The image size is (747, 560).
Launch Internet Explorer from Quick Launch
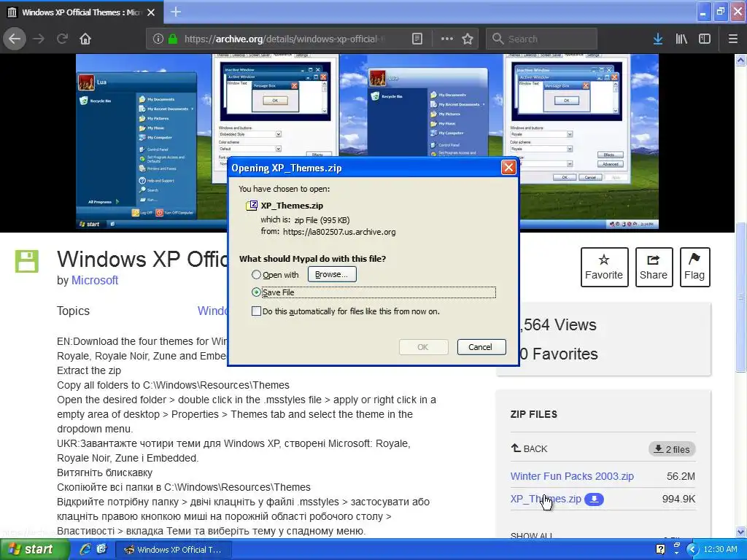click(x=86, y=549)
